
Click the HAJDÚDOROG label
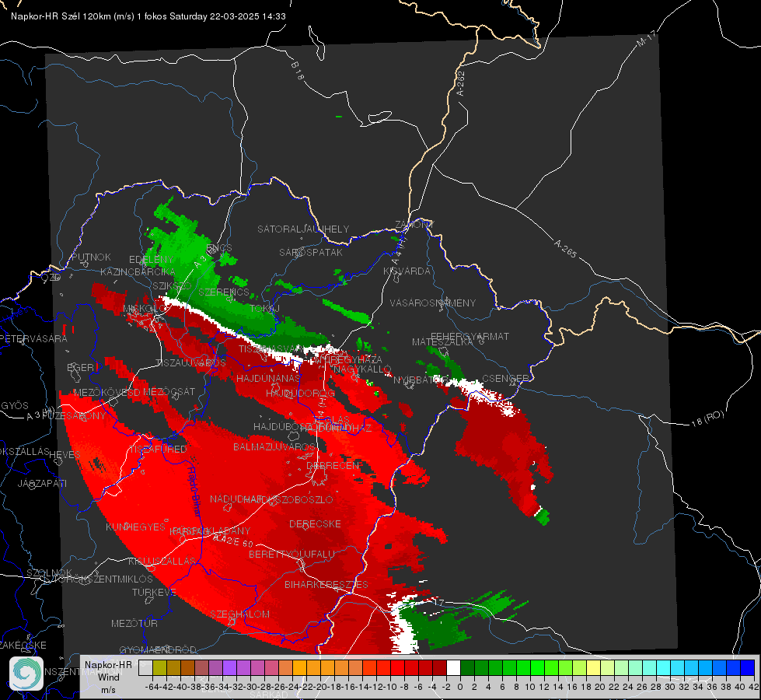(x=300, y=393)
